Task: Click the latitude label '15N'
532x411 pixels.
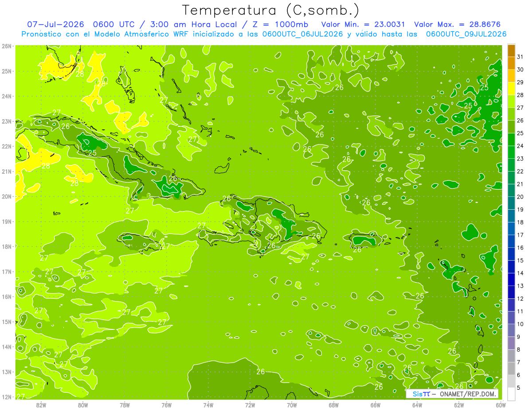Action: tap(7, 322)
